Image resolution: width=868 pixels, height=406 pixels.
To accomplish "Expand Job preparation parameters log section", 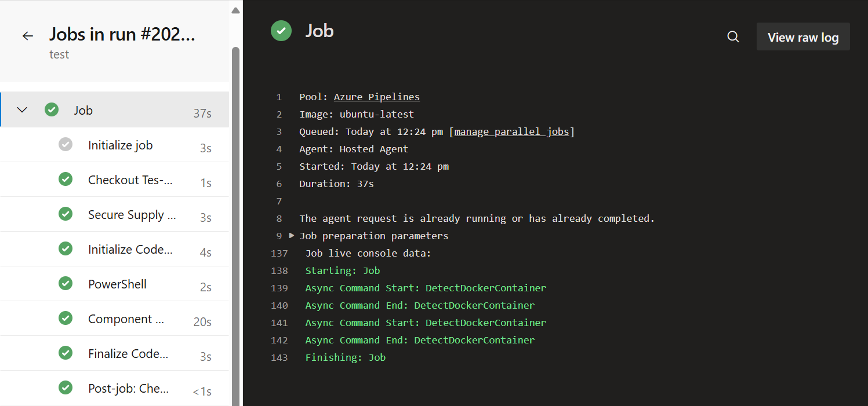I will coord(292,236).
